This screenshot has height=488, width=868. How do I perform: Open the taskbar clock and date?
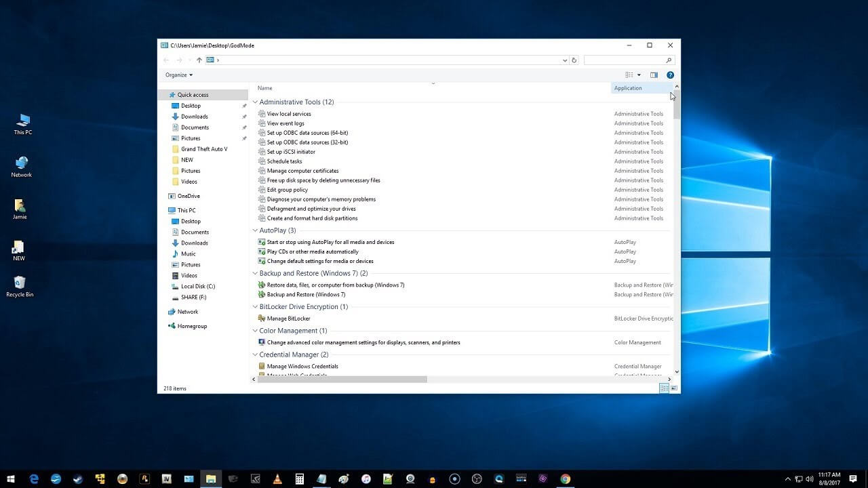click(x=829, y=479)
